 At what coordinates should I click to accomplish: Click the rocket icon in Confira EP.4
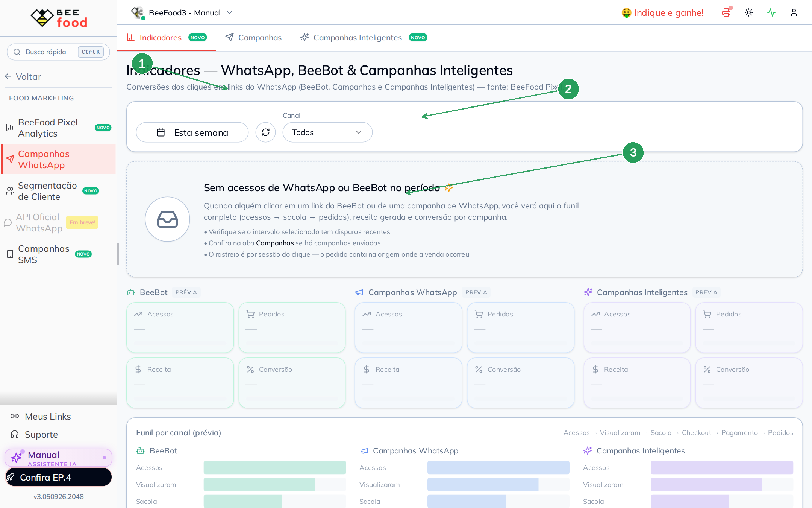(11, 477)
